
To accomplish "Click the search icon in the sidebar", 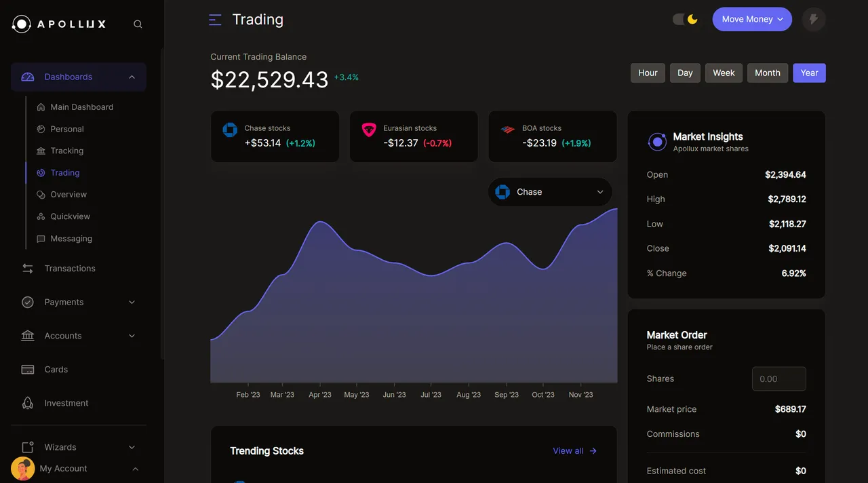I will coord(138,23).
